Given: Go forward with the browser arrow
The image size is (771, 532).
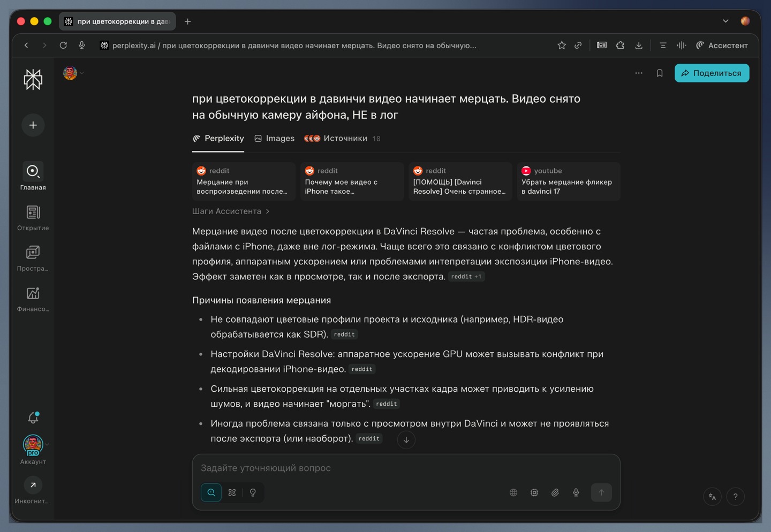Looking at the screenshot, I should [x=44, y=45].
